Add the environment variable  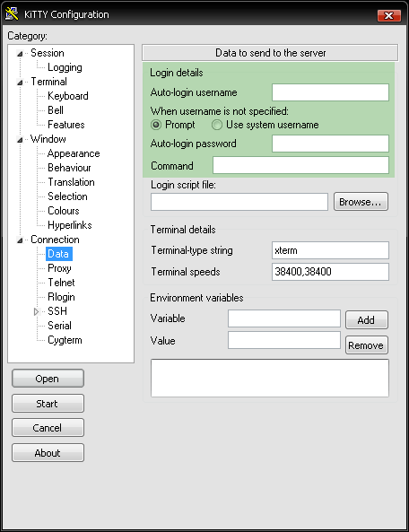pos(367,320)
